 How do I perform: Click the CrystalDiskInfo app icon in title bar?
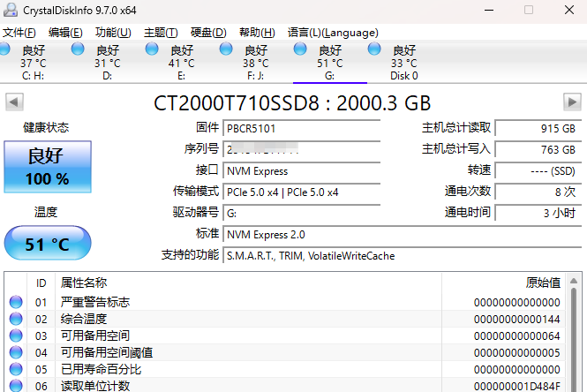coord(11,10)
